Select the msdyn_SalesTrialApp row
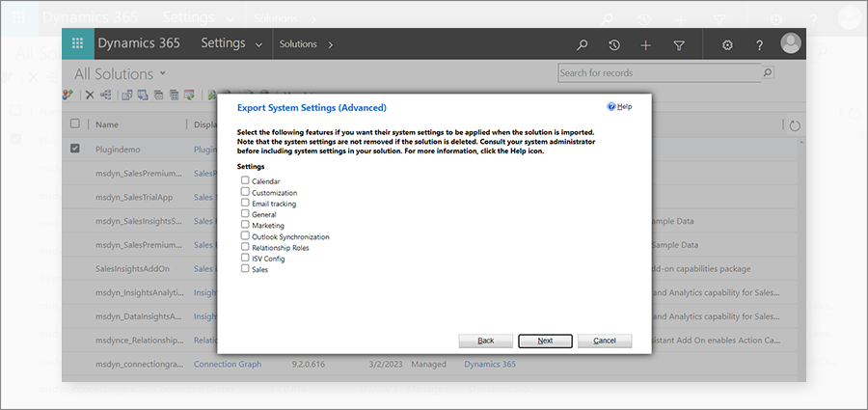 pos(133,197)
